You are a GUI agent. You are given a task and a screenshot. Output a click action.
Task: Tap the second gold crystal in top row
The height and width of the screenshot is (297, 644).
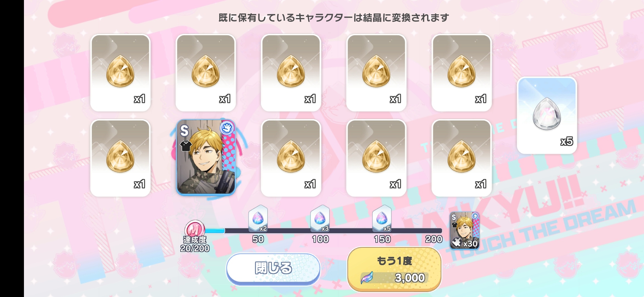[x=206, y=73]
